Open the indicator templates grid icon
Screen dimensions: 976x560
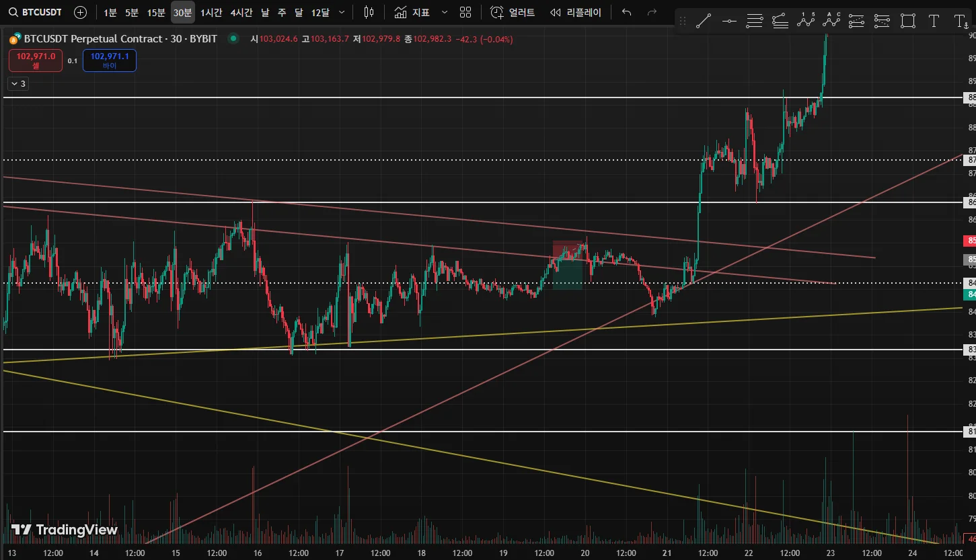click(x=465, y=12)
